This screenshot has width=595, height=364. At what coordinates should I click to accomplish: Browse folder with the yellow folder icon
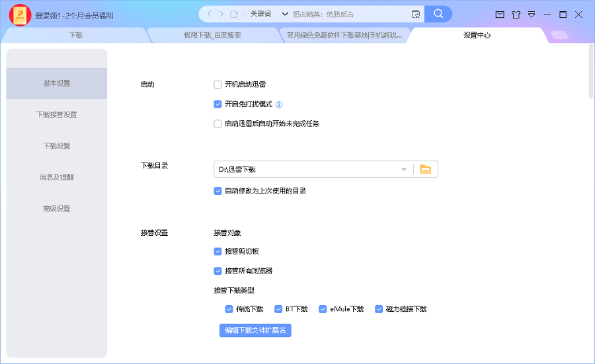click(x=425, y=170)
